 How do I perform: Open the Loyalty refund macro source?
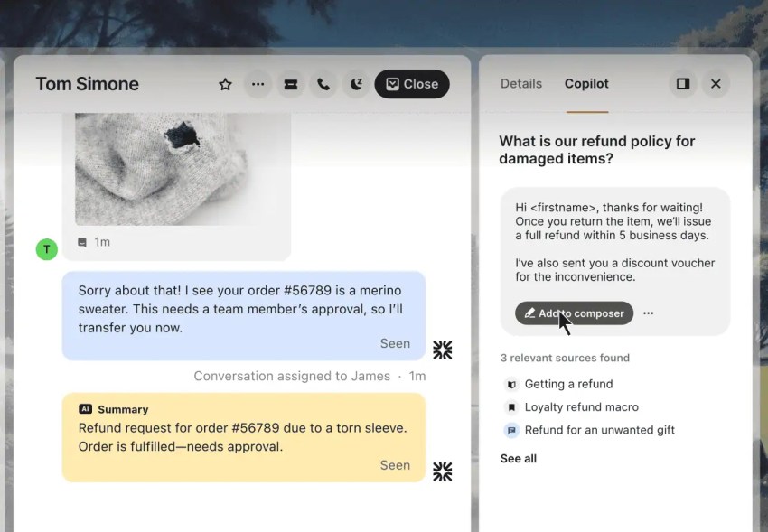(581, 407)
